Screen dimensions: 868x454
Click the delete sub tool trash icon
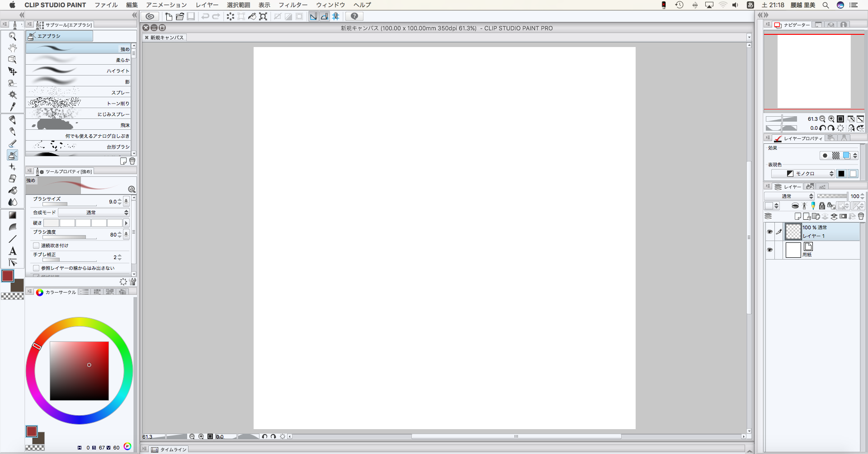coord(132,161)
